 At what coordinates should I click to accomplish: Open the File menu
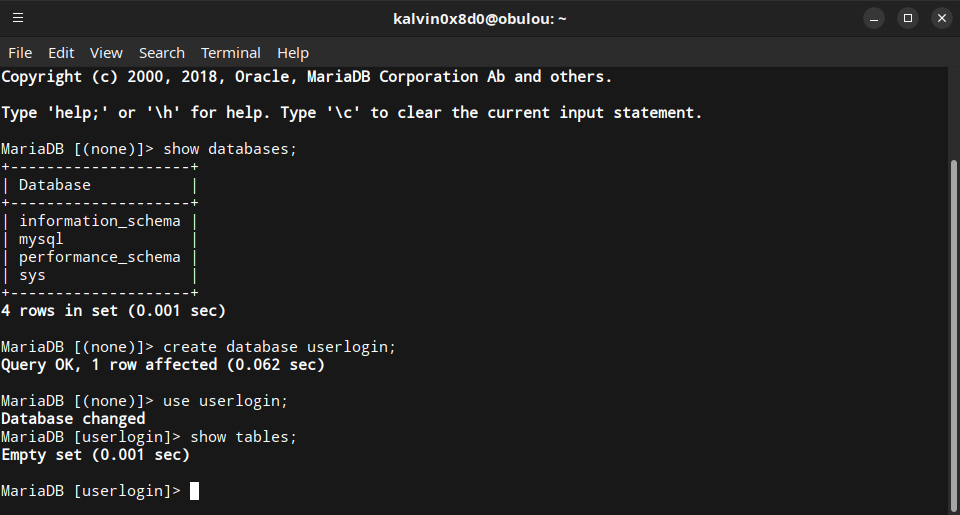click(x=20, y=53)
